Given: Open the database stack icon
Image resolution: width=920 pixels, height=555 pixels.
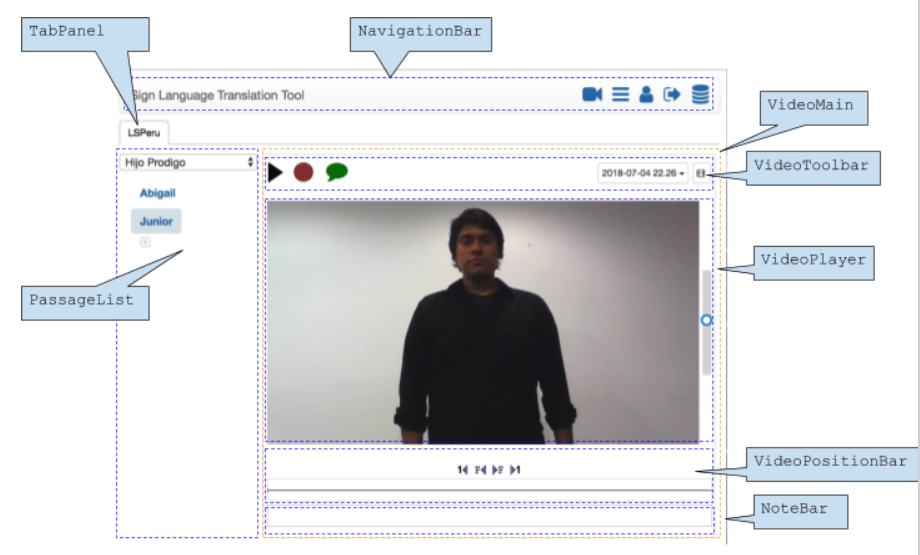Looking at the screenshot, I should coord(701,94).
